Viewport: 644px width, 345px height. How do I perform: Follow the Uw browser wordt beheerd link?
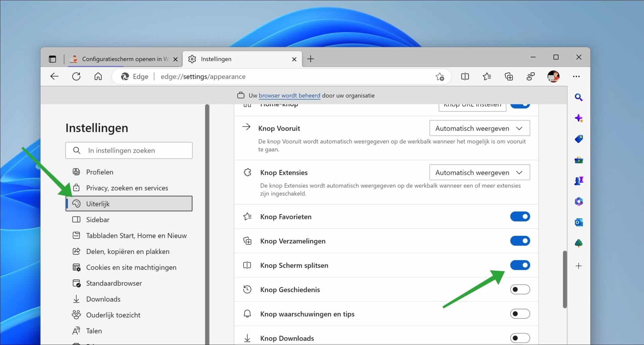[x=289, y=95]
